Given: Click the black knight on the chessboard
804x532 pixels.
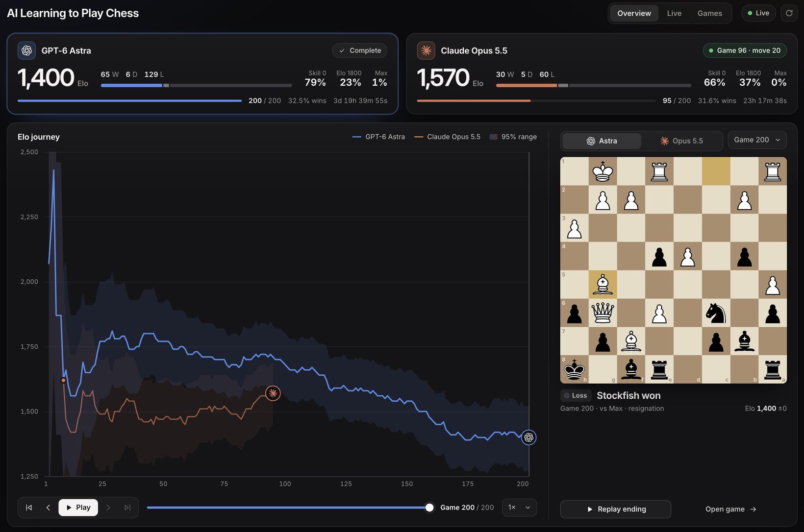Looking at the screenshot, I should (716, 313).
